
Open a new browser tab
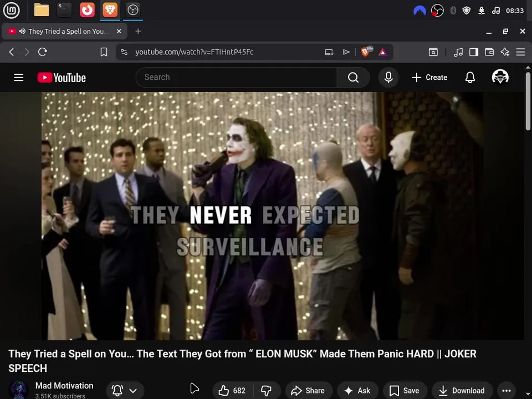coord(138,31)
